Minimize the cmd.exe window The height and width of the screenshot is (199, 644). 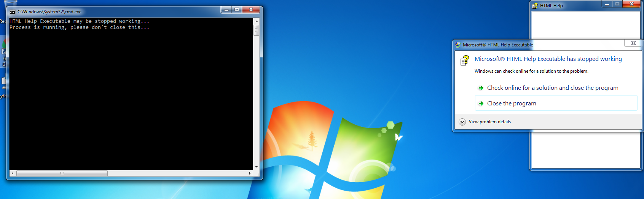coord(226,10)
